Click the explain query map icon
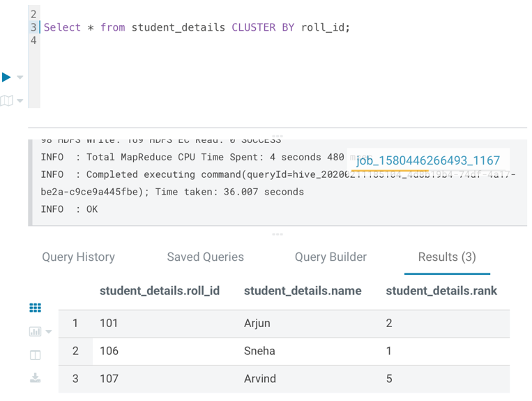532x401 pixels. pos(7,100)
